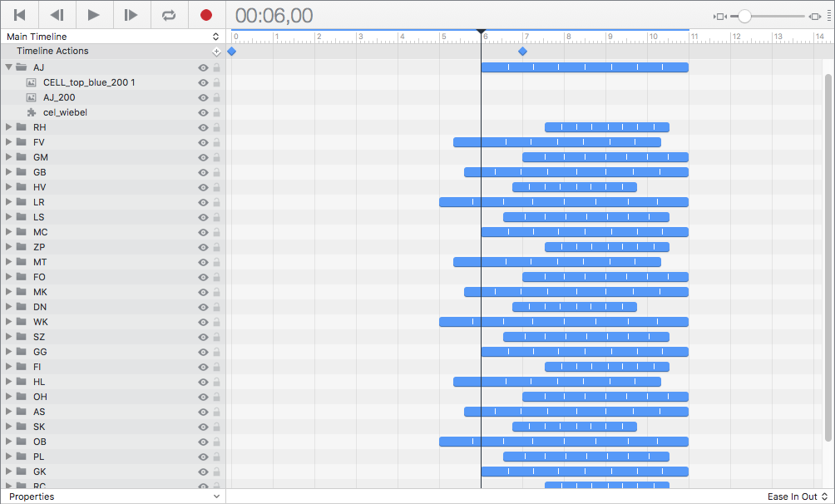Viewport: 835px width, 504px height.
Task: Select the FI group row
Action: [113, 367]
